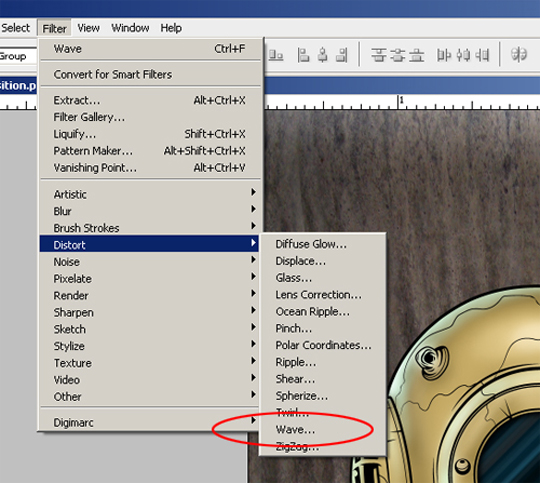Open the Digimarc submenu arrow
Image resolution: width=540 pixels, height=483 pixels.
coord(253,420)
